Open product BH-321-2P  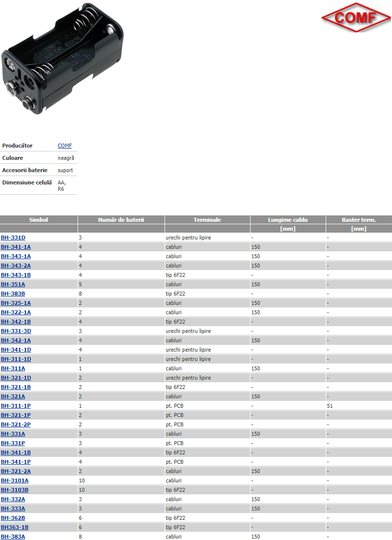pyautogui.click(x=16, y=424)
